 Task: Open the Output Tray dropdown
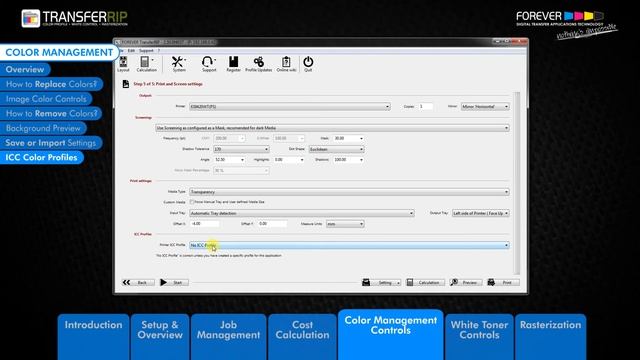tap(480, 213)
